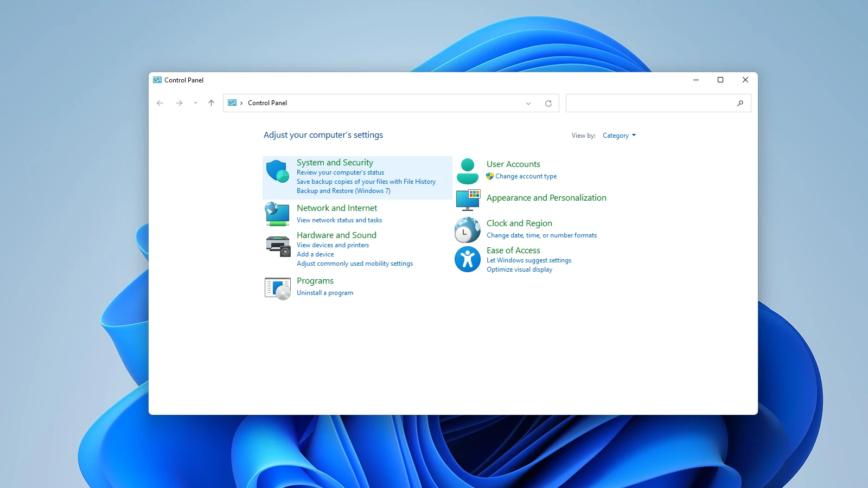868x488 pixels.
Task: Refresh the Control Panel view
Action: click(x=548, y=104)
